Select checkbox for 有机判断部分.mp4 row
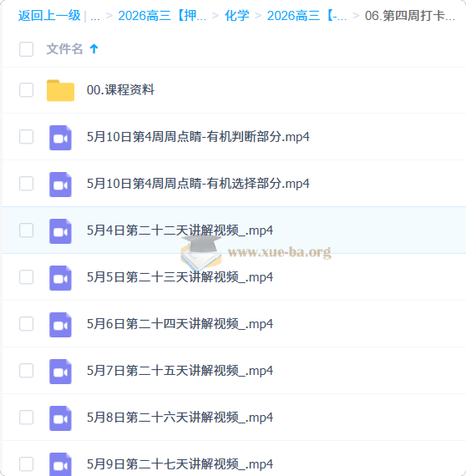The image size is (466, 476). click(27, 137)
